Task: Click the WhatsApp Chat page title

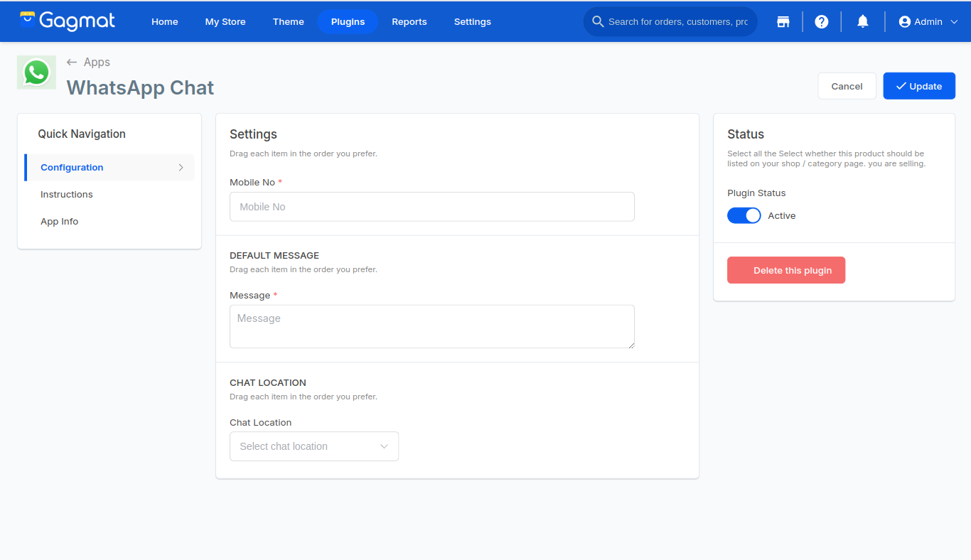Action: pyautogui.click(x=140, y=88)
